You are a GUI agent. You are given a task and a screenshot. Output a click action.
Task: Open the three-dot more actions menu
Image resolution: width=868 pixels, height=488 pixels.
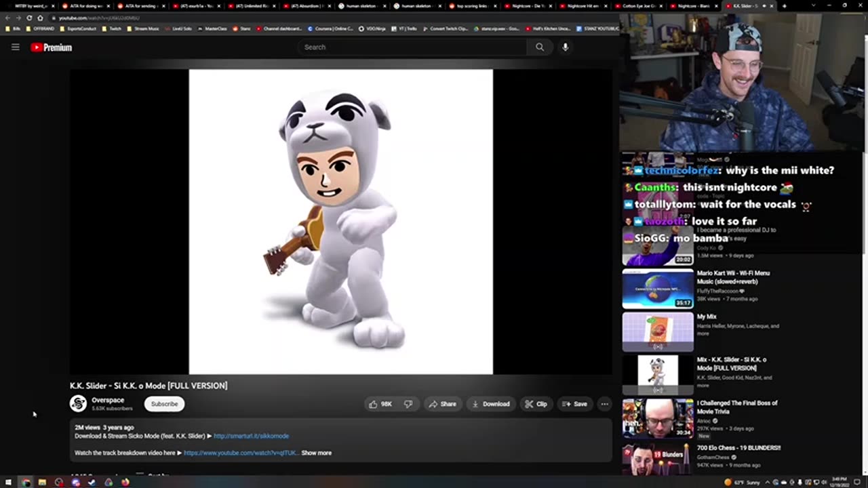(604, 404)
